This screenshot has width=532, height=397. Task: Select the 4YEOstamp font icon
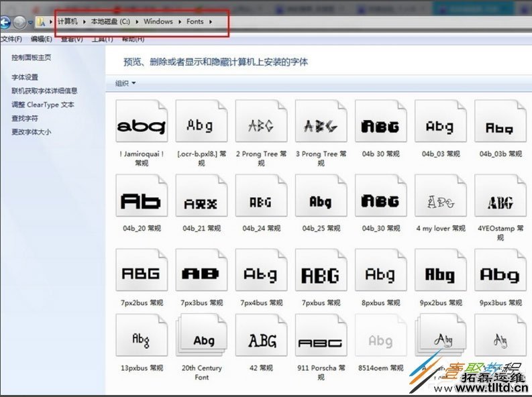pyautogui.click(x=500, y=196)
